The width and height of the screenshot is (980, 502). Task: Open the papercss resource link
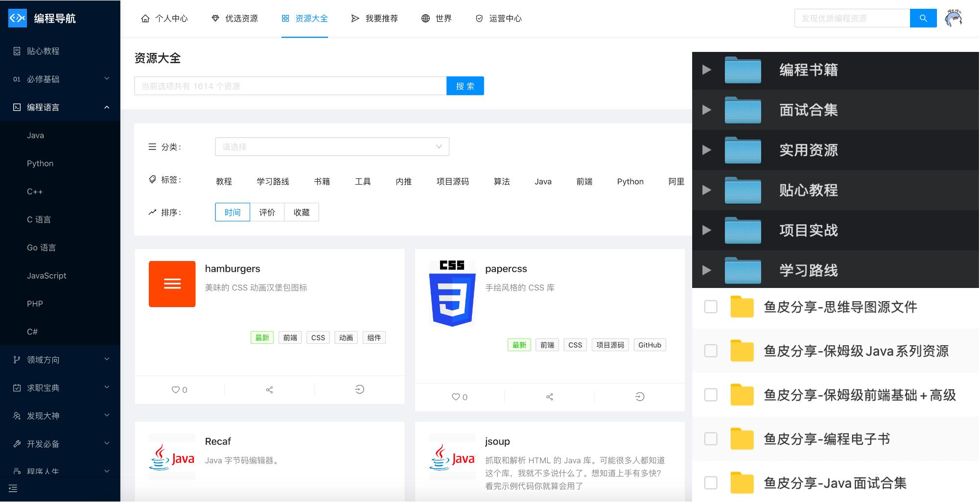click(x=506, y=268)
